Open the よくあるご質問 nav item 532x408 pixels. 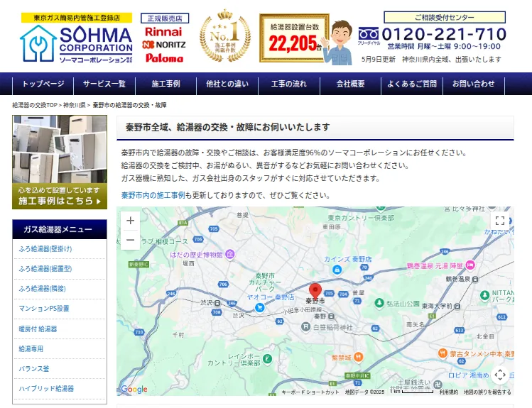(x=412, y=84)
